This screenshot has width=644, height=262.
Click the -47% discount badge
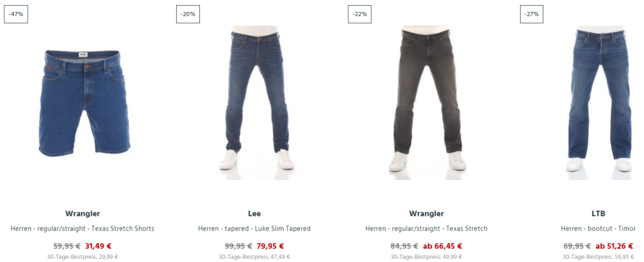tap(16, 14)
